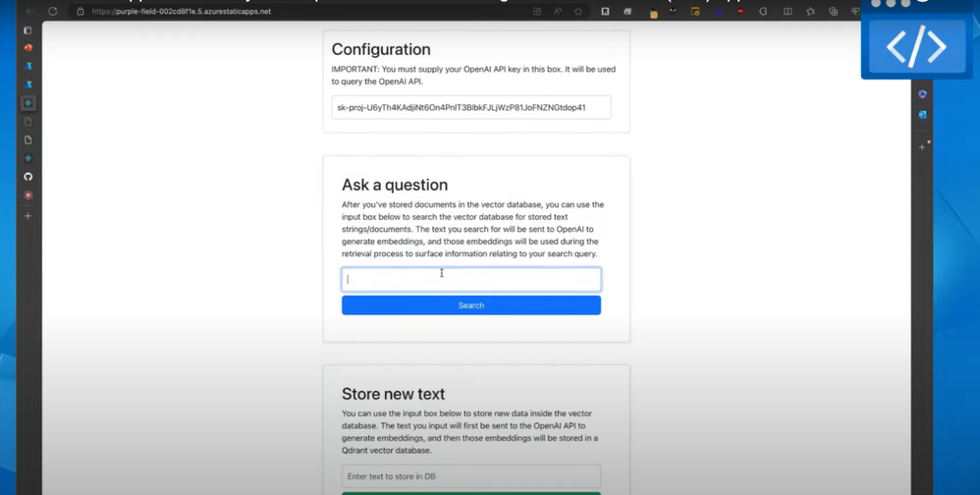
Task: Click the browser back arrow
Action: pos(29,12)
